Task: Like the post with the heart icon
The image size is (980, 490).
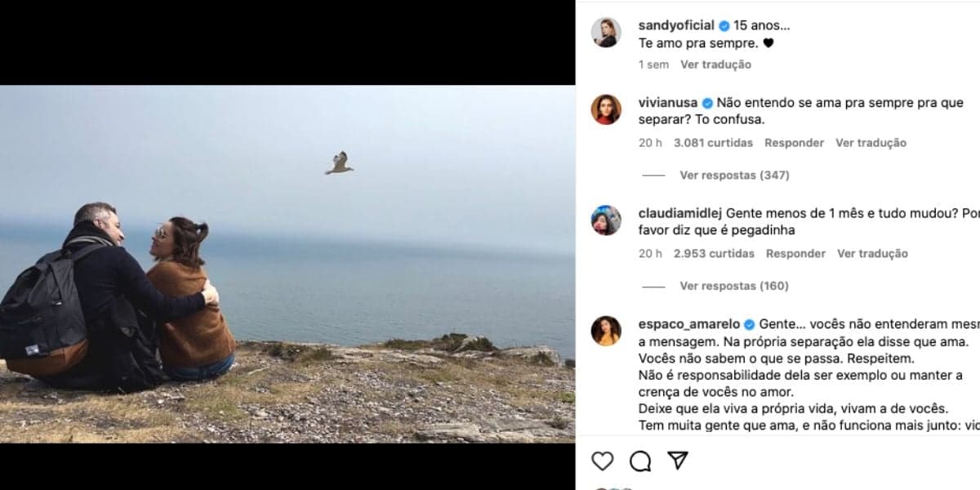Action: [x=602, y=461]
